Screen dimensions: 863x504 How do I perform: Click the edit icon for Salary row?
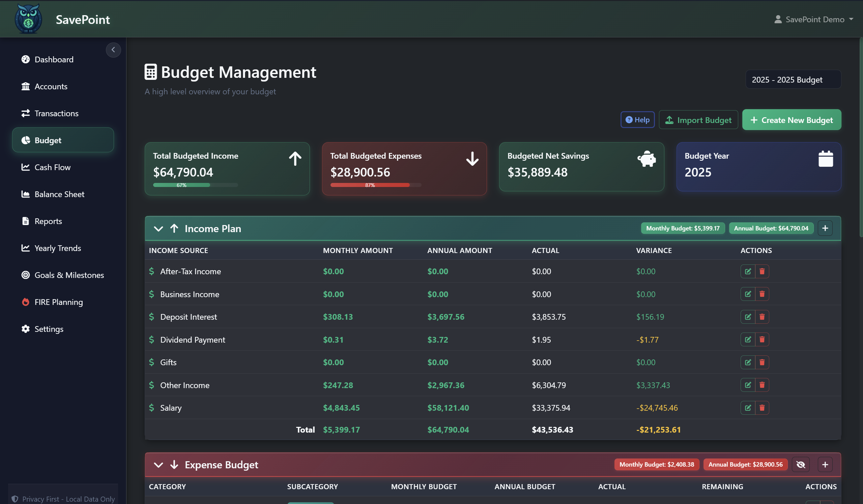748,408
